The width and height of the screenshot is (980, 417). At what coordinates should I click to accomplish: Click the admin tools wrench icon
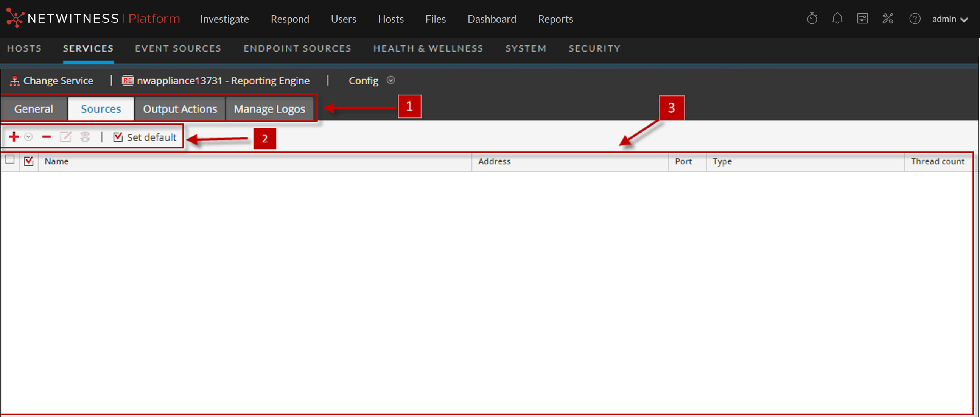pos(888,19)
